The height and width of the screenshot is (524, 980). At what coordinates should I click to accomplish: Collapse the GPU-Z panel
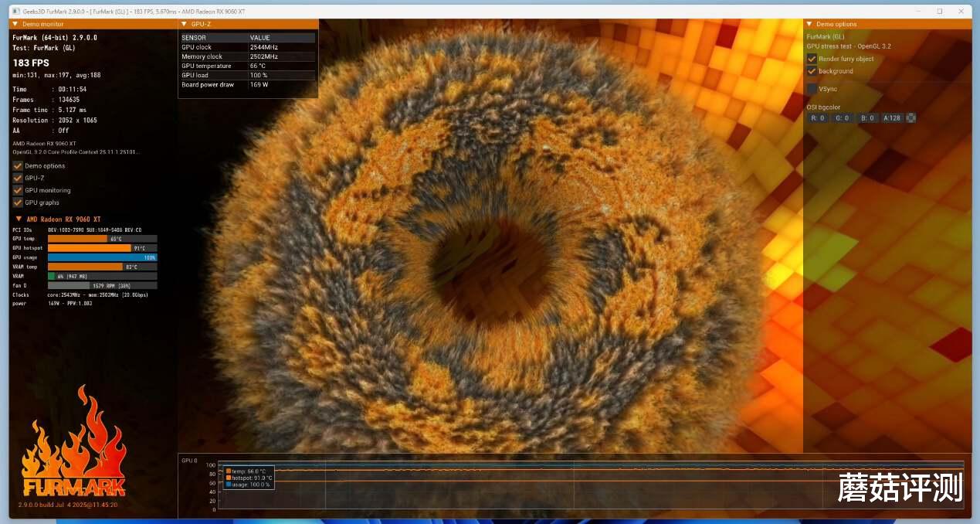(184, 24)
